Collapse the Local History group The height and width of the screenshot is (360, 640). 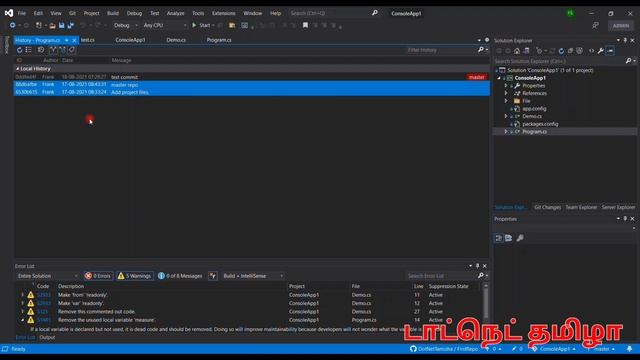pyautogui.click(x=17, y=69)
